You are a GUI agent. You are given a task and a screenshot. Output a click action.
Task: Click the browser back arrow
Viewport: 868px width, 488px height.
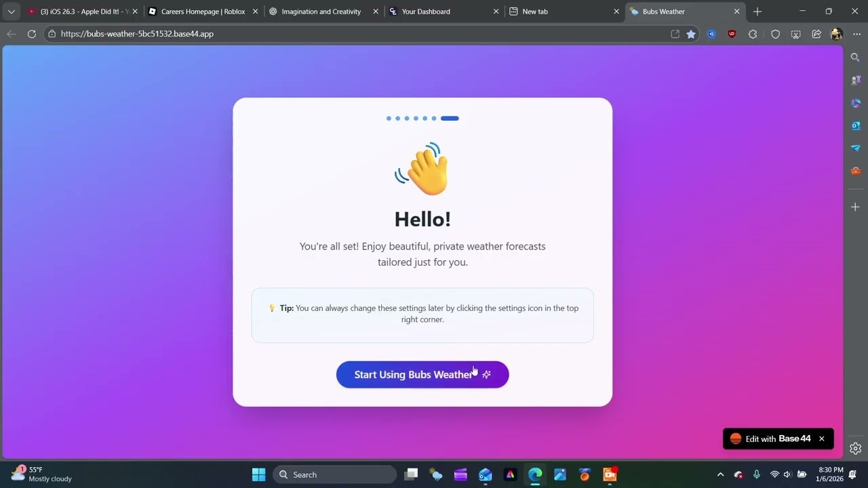coord(12,34)
